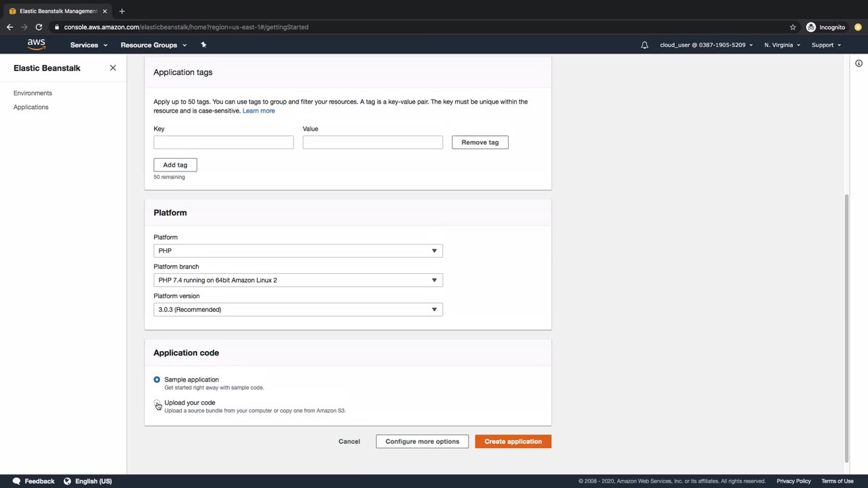Open Learn more link about tags

pyautogui.click(x=258, y=110)
